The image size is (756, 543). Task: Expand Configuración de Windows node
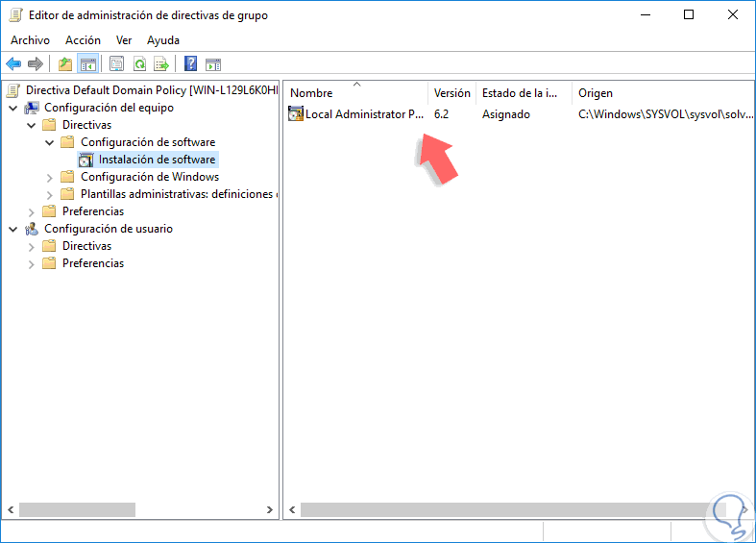tap(50, 178)
